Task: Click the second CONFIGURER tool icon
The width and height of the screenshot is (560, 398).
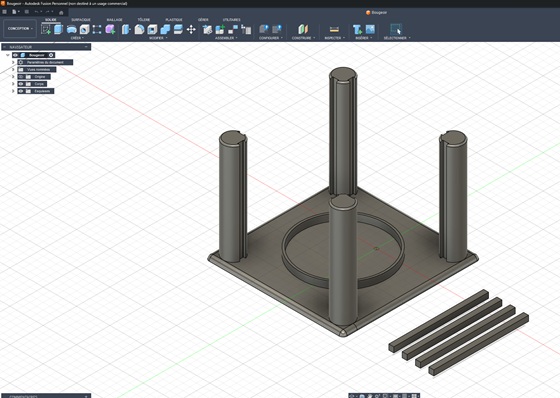Action: click(x=277, y=29)
